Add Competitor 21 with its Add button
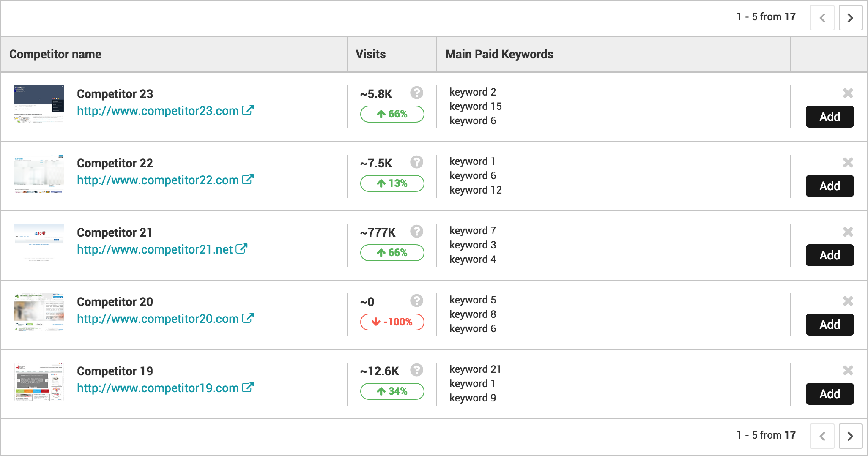The width and height of the screenshot is (868, 456). [x=830, y=255]
